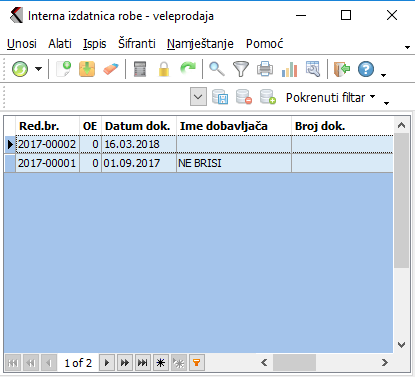
Task: Open the Namještanje menu
Action: click(200, 44)
